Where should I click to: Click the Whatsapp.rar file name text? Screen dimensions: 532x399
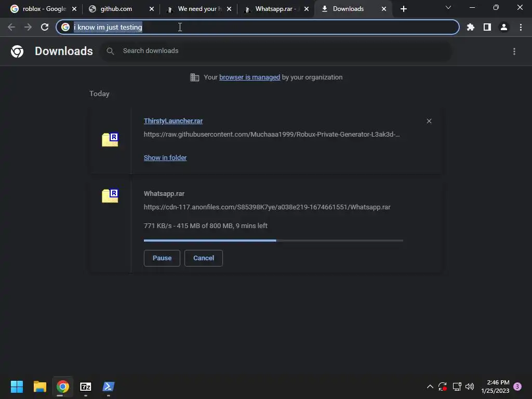click(x=164, y=194)
